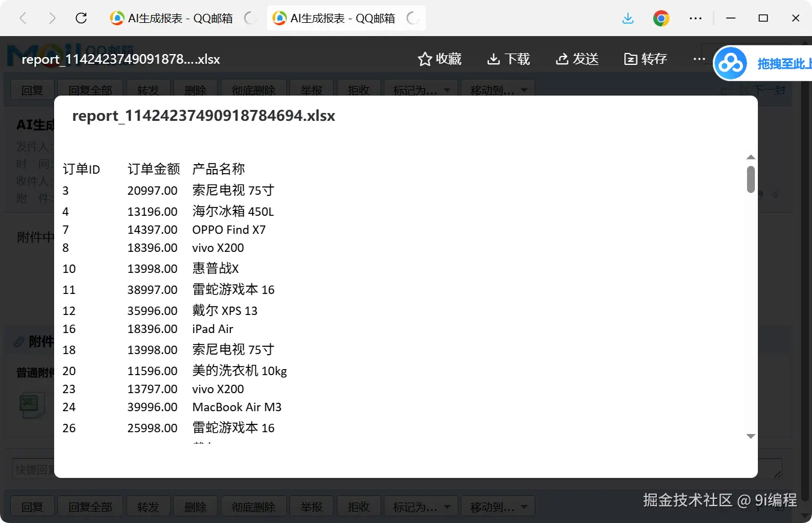Click the amount 38997.00
Screen dimensions: 812x523
click(x=153, y=290)
